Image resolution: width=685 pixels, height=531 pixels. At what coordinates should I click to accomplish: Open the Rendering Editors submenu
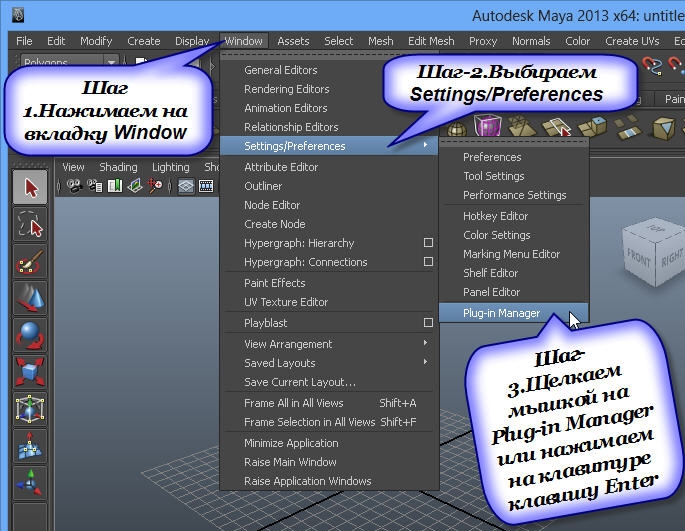(x=287, y=89)
